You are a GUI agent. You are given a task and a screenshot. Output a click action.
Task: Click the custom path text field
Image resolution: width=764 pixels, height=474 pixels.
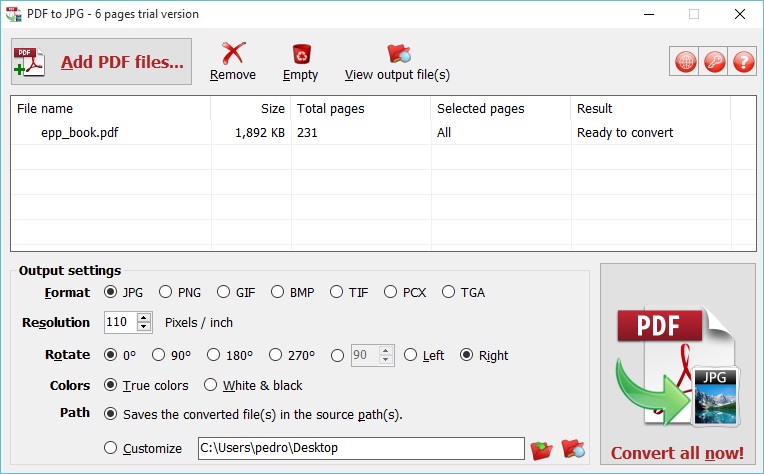tap(361, 448)
